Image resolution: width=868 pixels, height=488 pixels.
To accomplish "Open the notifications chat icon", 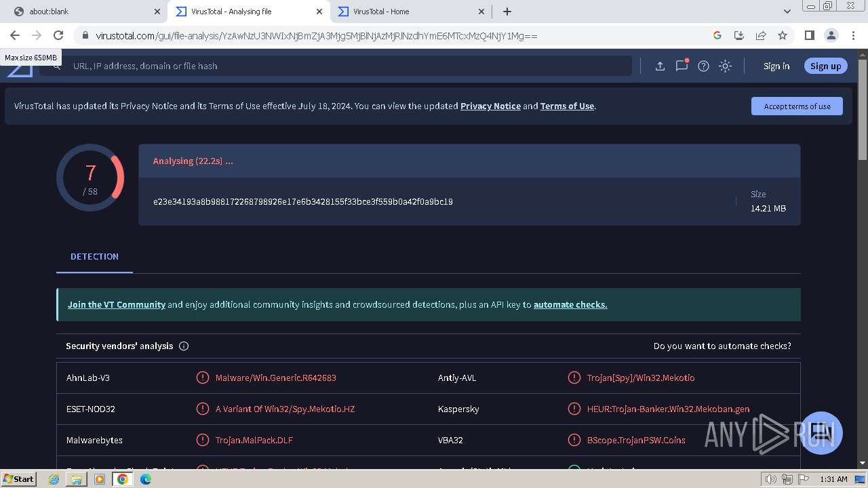I will point(682,66).
